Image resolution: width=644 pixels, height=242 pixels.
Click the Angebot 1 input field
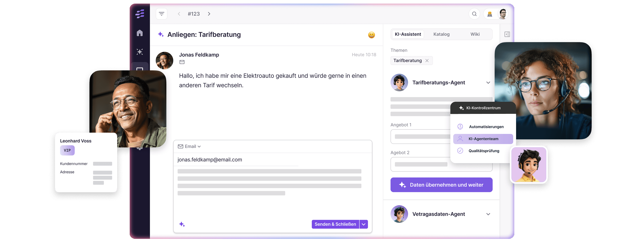click(420, 136)
